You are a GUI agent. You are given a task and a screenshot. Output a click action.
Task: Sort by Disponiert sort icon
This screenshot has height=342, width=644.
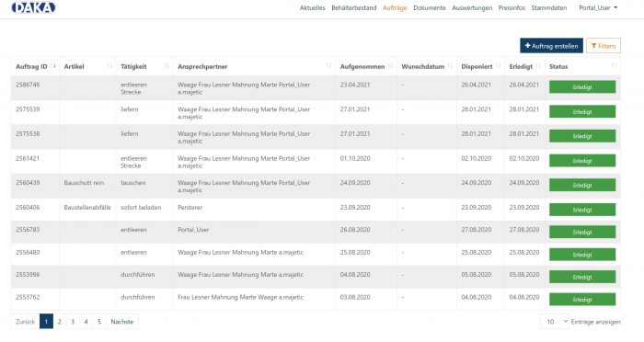click(x=498, y=66)
